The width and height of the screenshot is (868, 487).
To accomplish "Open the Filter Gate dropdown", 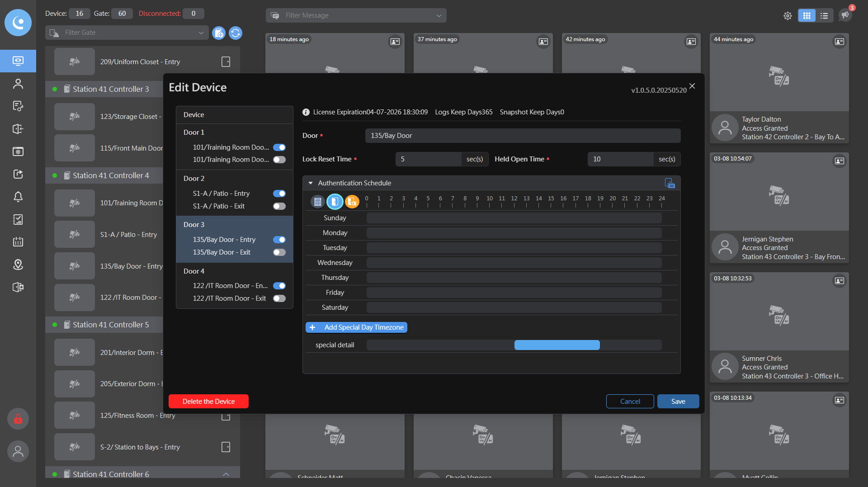I will coord(127,33).
